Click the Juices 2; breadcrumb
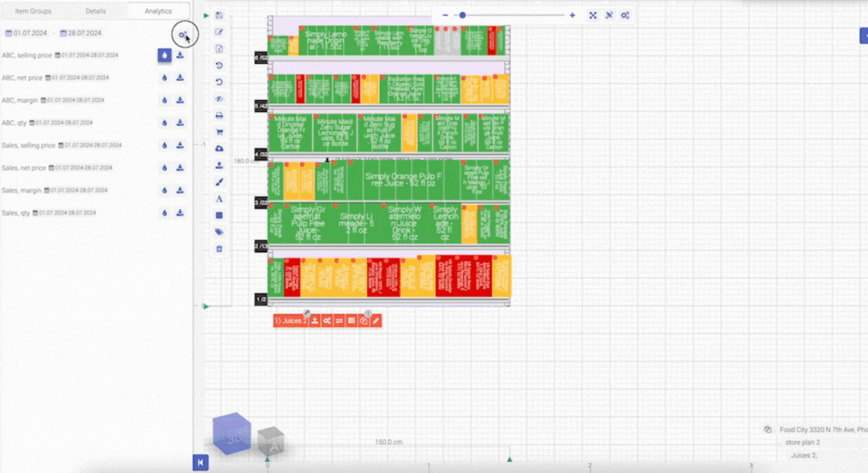This screenshot has width=868, height=473. tap(804, 456)
